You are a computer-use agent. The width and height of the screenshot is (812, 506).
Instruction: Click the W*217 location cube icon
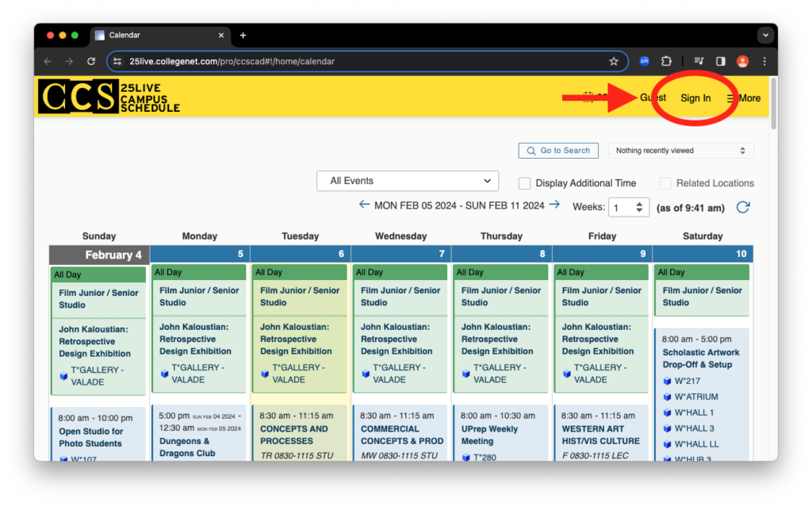[x=667, y=381]
